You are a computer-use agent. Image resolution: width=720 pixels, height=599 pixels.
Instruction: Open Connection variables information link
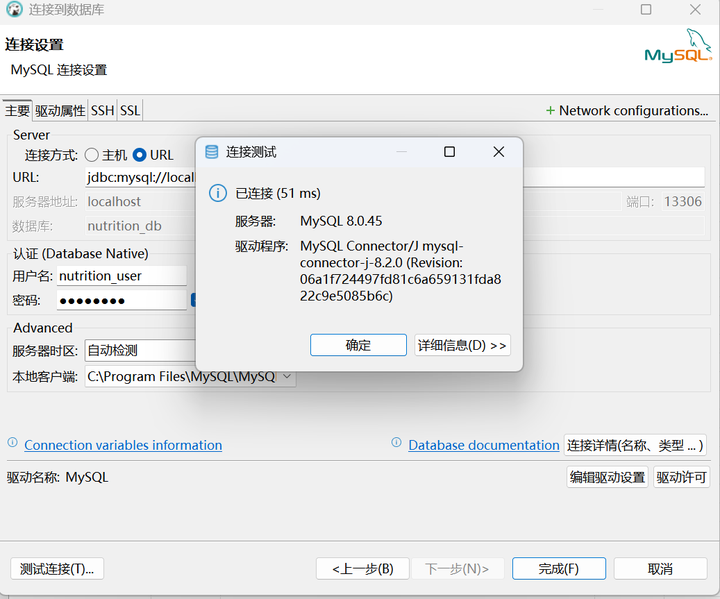click(123, 445)
